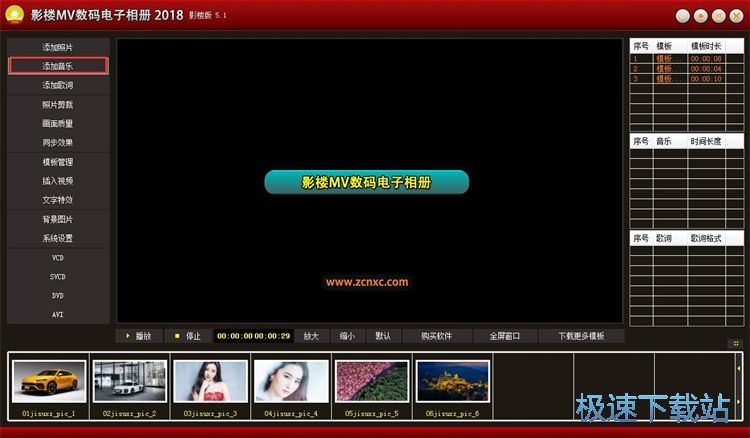Viewport: 750px width, 438px height.
Task: Click the 歌词 column header
Action: point(670,238)
